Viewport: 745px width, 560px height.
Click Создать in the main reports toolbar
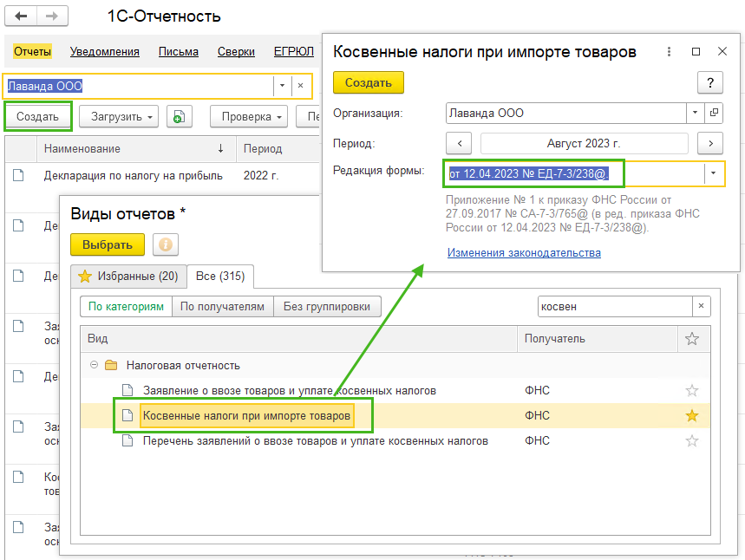37,116
